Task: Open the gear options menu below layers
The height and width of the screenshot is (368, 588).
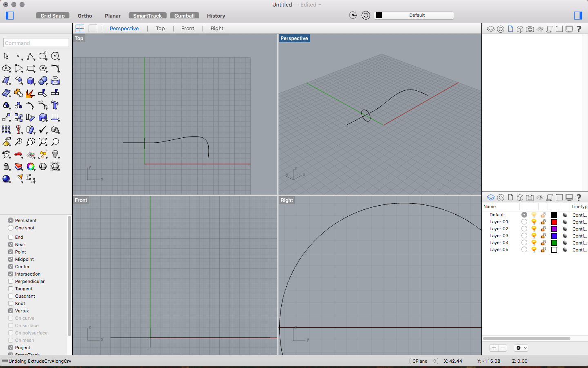Action: coord(521,348)
